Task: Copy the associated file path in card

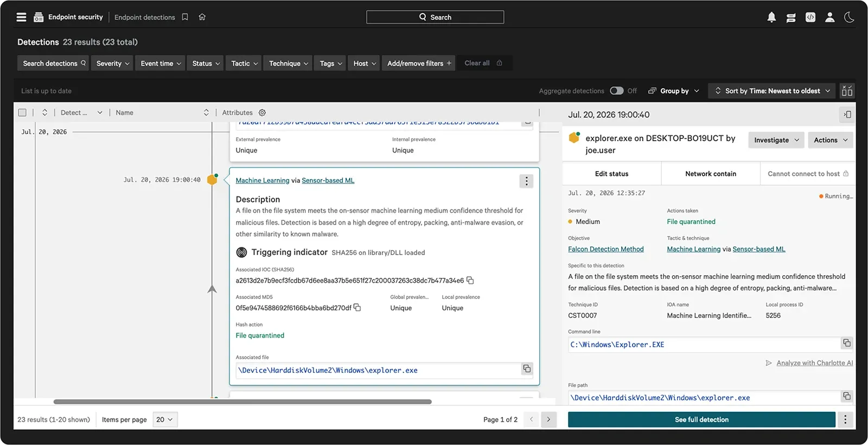Action: tap(527, 369)
